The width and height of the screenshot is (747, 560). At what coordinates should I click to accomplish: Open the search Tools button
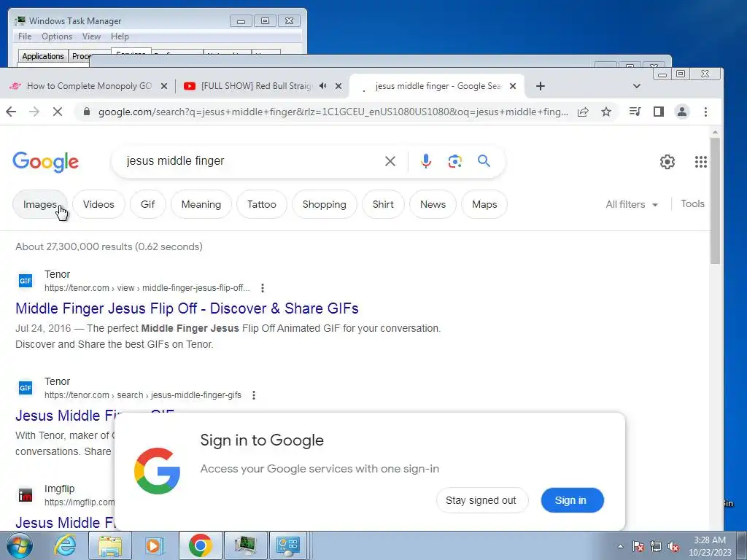(692, 204)
